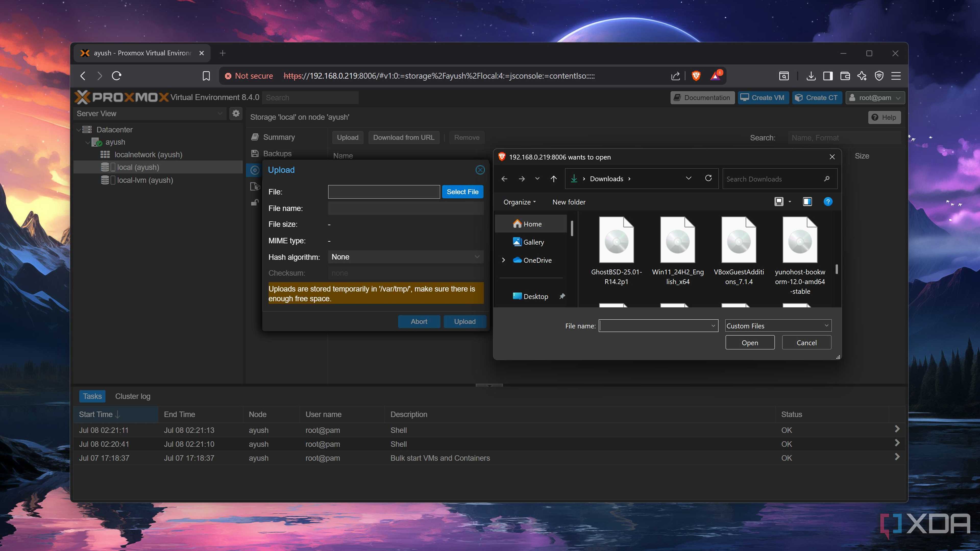Collapse the Datacenter tree node

point(78,130)
